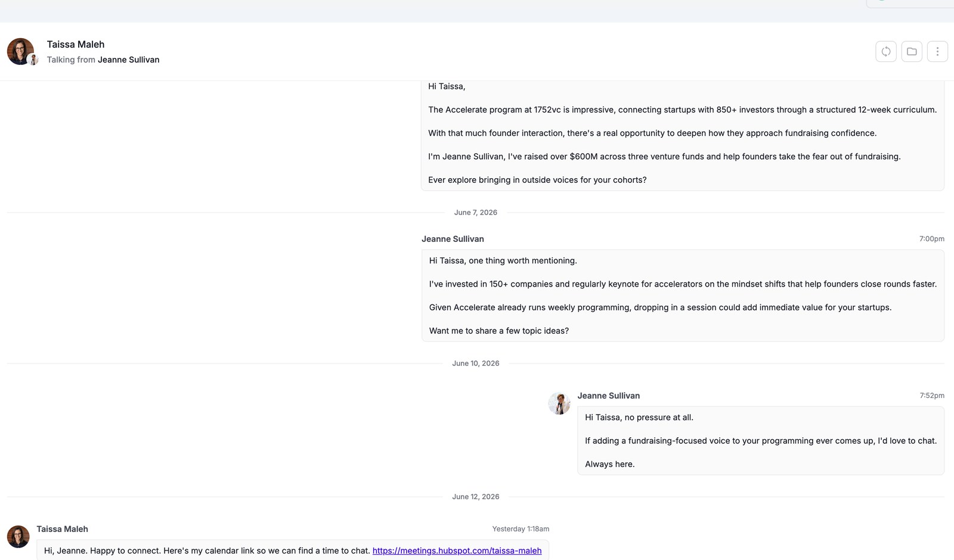The image size is (954, 560).
Task: Click the Accelerate program at 1752vc line
Action: [682, 110]
